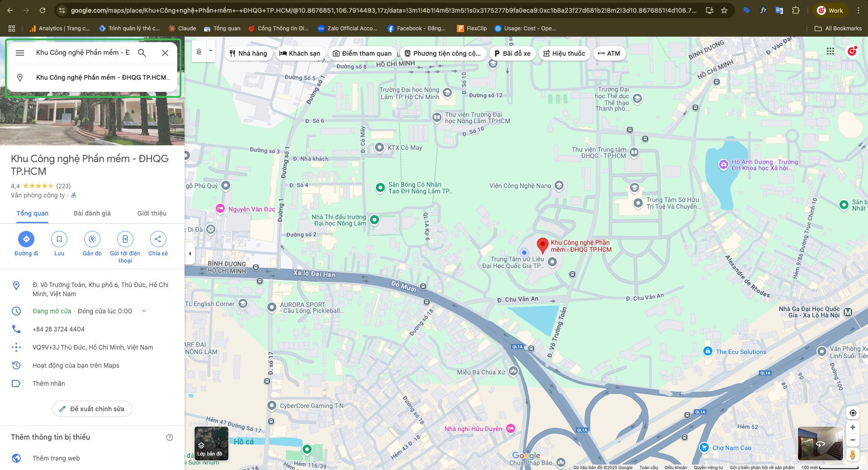Open the print options dropdown arrow

(210, 51)
